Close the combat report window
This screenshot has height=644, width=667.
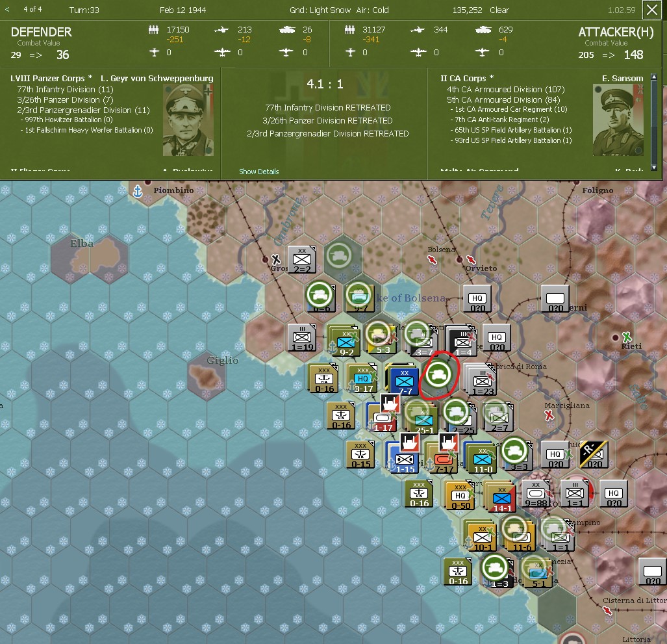pos(651,10)
